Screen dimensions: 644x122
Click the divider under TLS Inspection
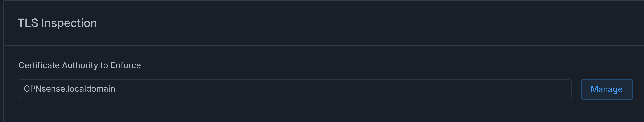click(x=324, y=45)
